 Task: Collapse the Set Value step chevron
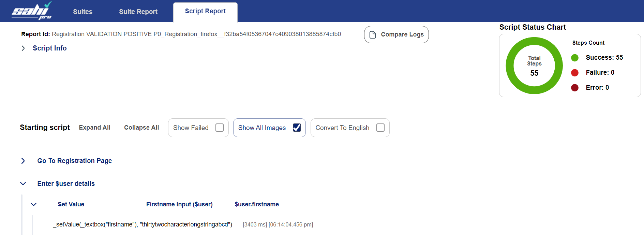click(34, 204)
